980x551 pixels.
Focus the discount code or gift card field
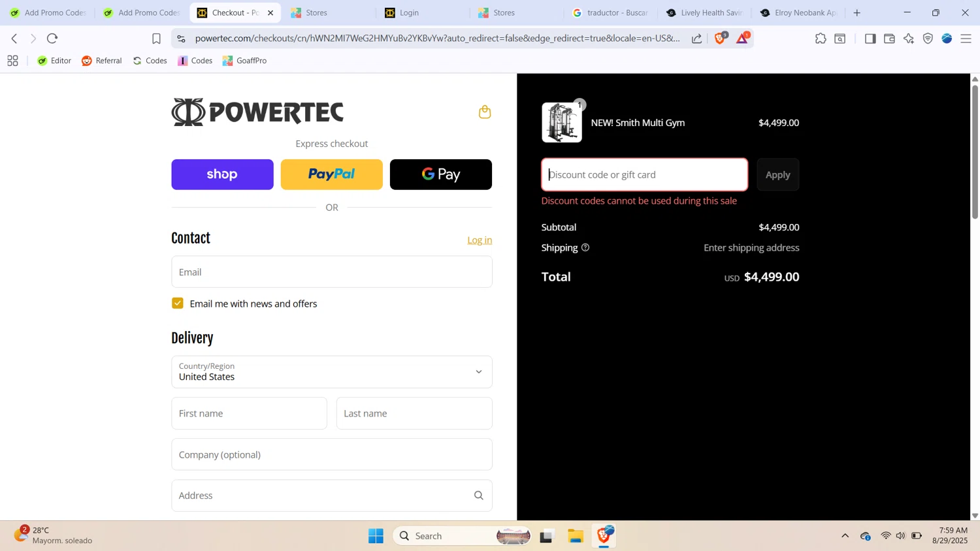(644, 174)
